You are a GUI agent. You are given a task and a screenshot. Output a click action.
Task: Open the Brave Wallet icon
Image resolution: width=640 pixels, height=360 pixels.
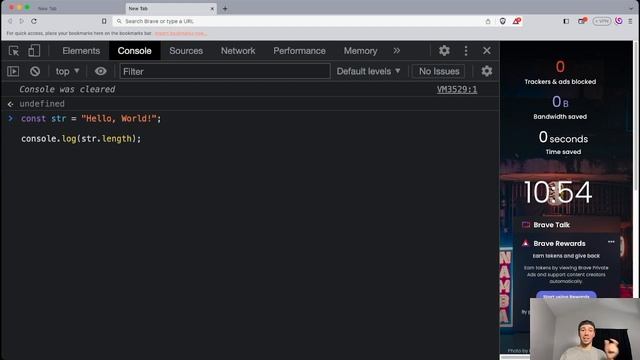582,21
